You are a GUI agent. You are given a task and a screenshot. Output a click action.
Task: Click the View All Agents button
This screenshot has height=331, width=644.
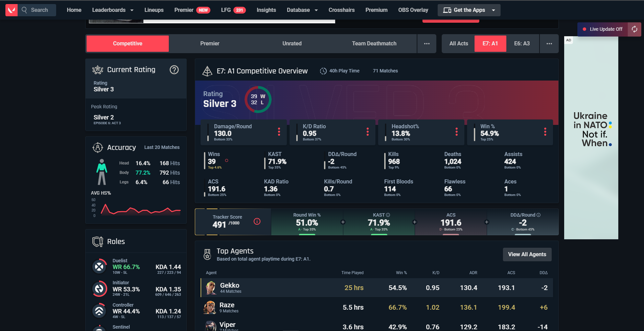pos(527,255)
